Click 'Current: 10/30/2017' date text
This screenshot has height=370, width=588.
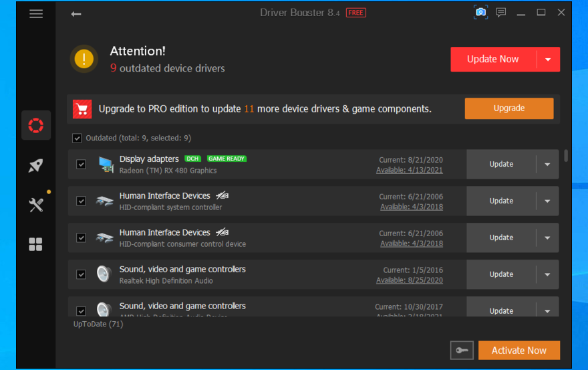click(x=409, y=307)
